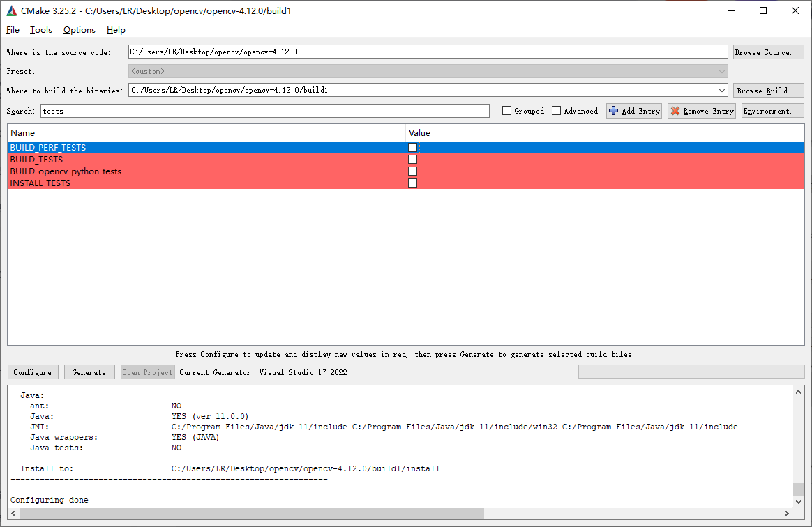Screen dimensions: 812x527
Task: Open the File menu
Action: click(13, 30)
